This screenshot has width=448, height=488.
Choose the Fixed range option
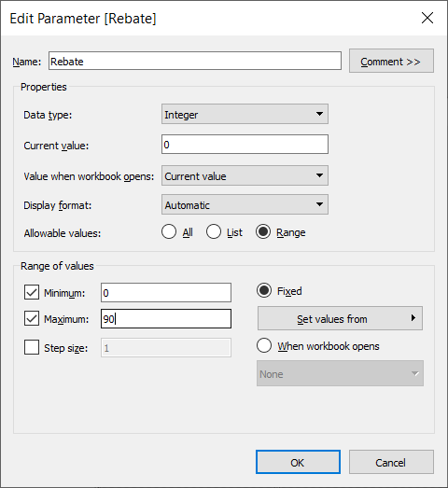click(264, 291)
